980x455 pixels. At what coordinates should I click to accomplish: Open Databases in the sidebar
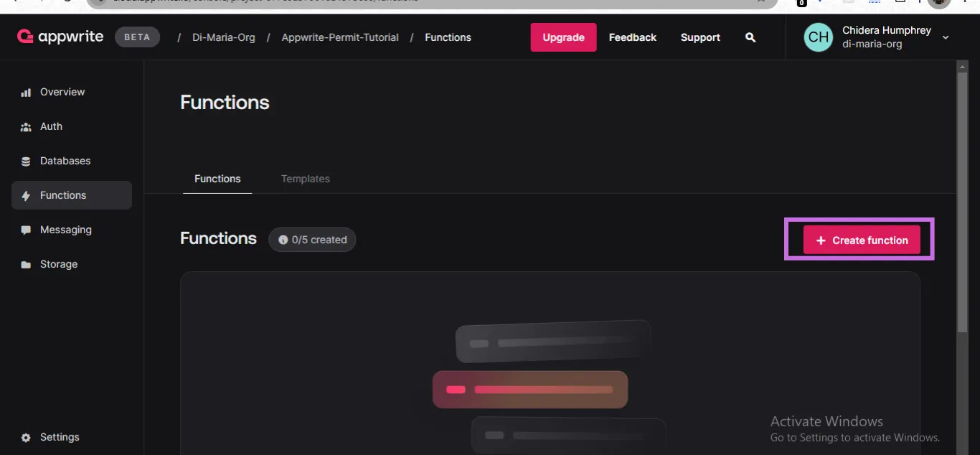[72, 161]
